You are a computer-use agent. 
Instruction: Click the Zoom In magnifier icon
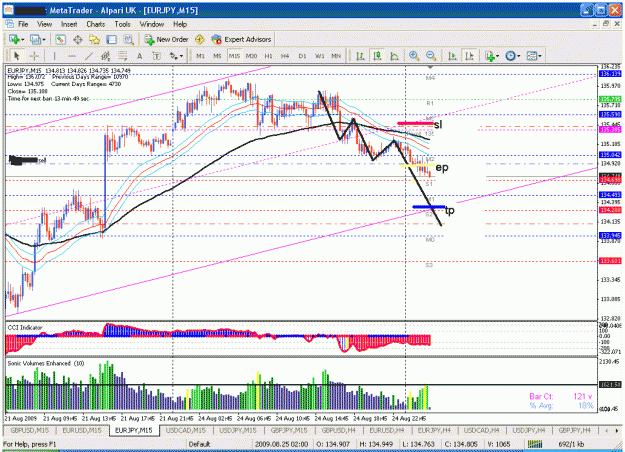pyautogui.click(x=414, y=56)
